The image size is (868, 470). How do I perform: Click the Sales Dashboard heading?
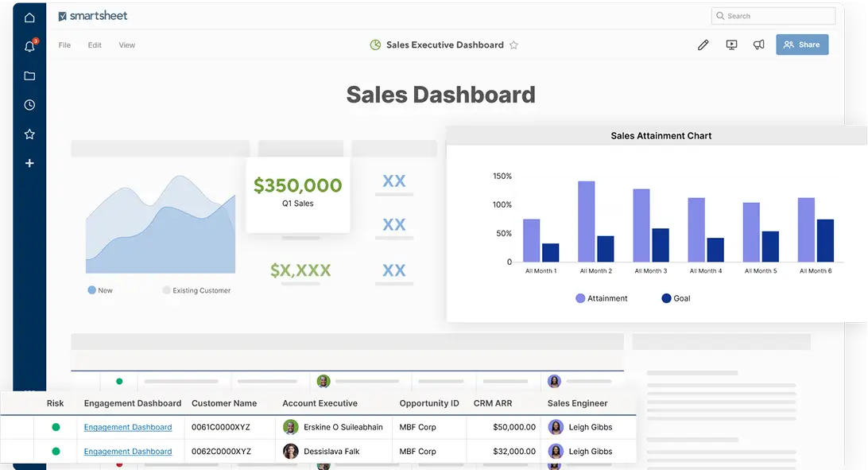[x=440, y=95]
